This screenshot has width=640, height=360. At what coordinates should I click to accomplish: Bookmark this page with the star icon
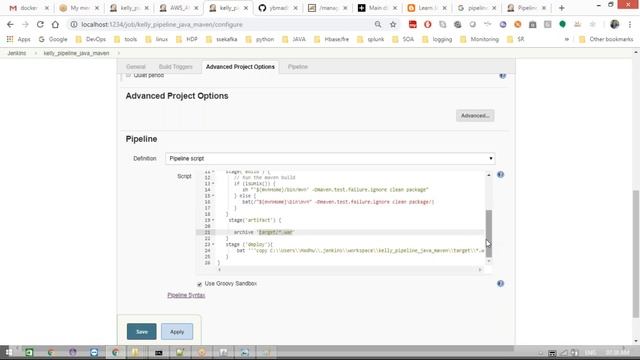point(393,24)
